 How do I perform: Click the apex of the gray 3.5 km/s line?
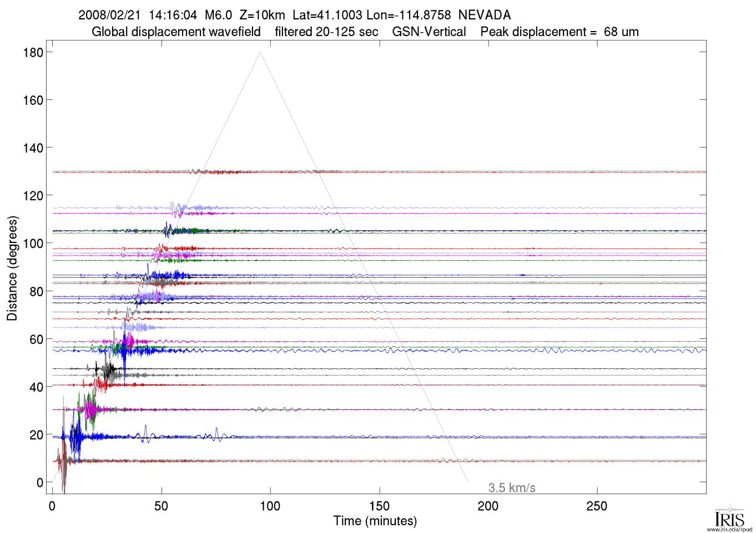[x=260, y=52]
